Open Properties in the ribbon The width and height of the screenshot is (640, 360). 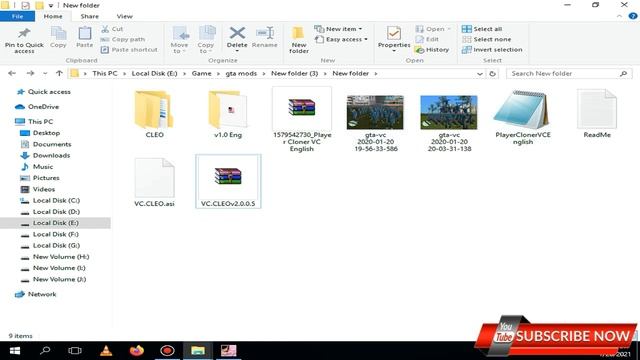click(394, 39)
